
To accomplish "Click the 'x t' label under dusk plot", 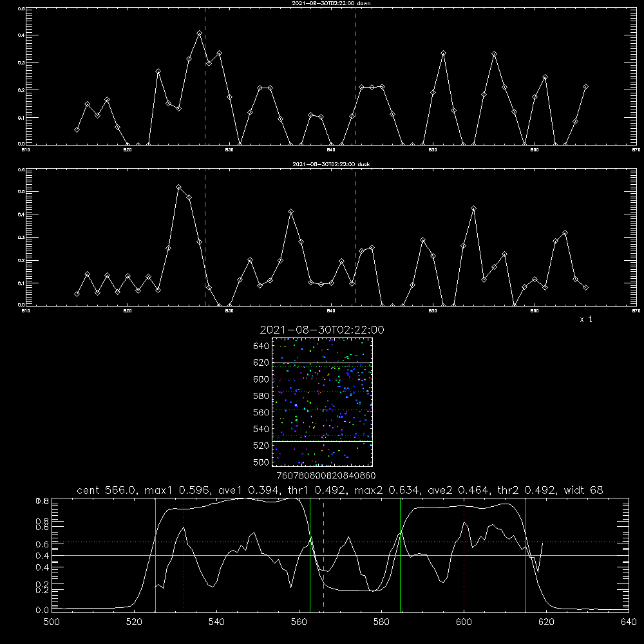I will 585,319.
